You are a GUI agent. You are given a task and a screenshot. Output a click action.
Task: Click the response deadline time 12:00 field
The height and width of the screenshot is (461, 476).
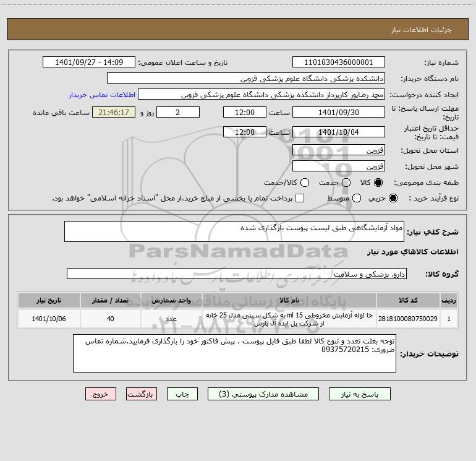click(x=245, y=113)
